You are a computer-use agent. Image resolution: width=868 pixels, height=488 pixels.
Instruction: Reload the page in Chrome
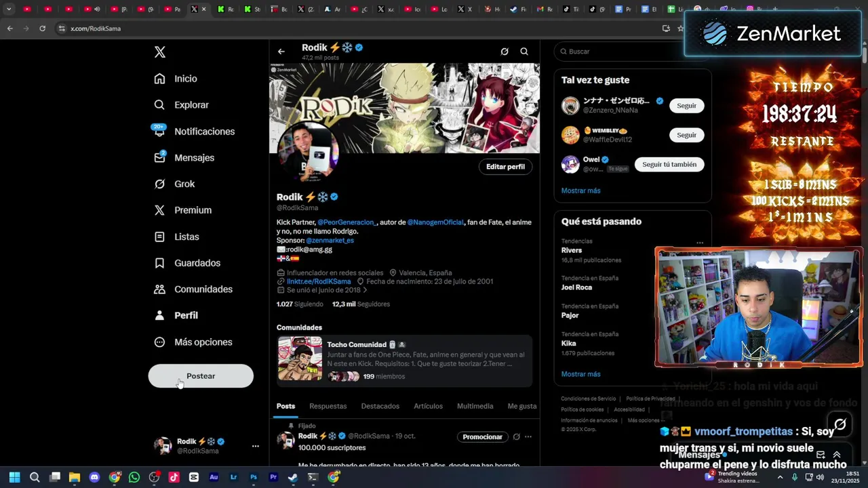pos(42,28)
